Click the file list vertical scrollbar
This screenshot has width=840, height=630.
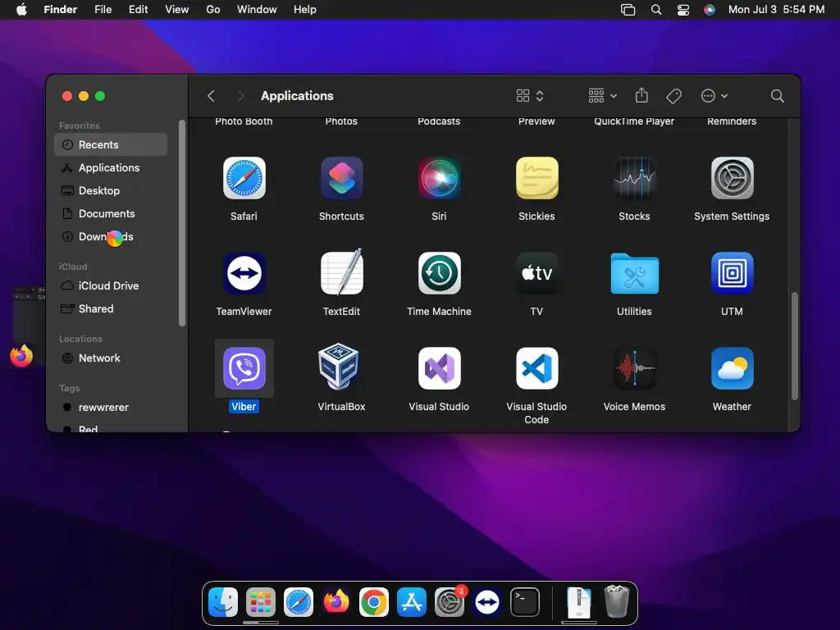(794, 346)
